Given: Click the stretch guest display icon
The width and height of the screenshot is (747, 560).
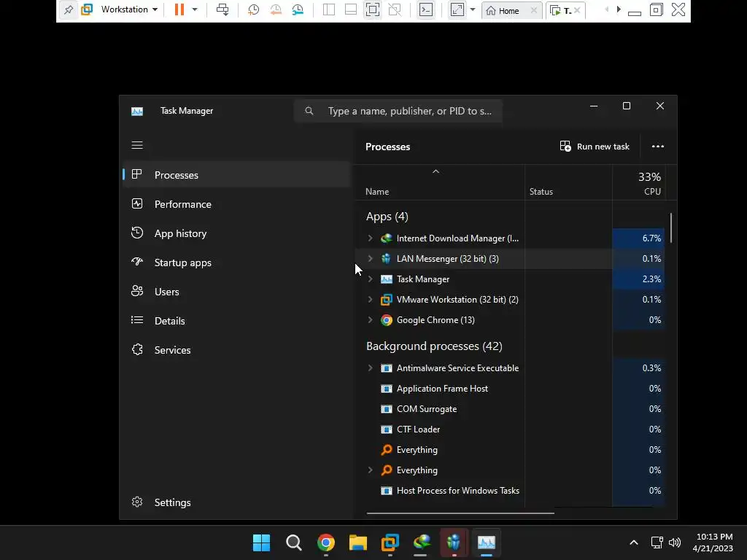Looking at the screenshot, I should (x=457, y=9).
